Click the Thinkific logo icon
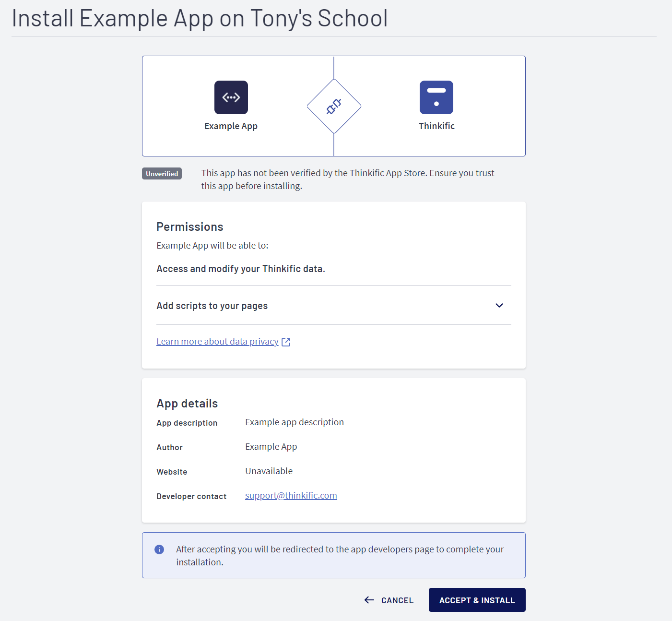The height and width of the screenshot is (621, 672). coord(436,97)
